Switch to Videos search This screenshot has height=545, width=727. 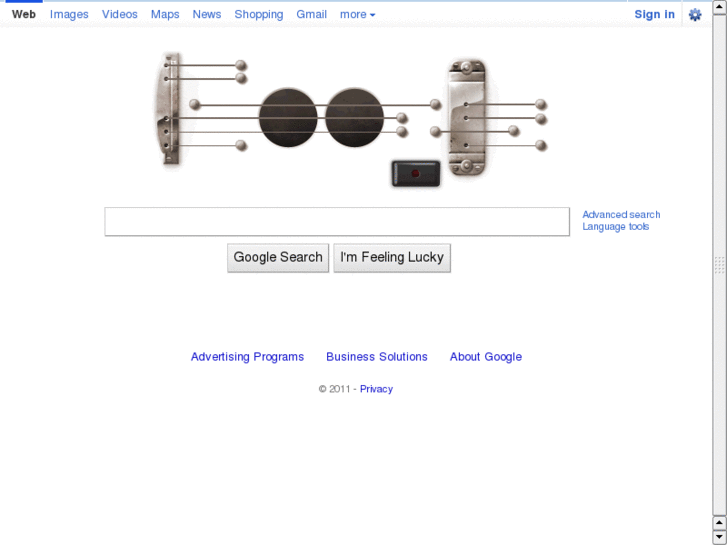click(x=120, y=15)
